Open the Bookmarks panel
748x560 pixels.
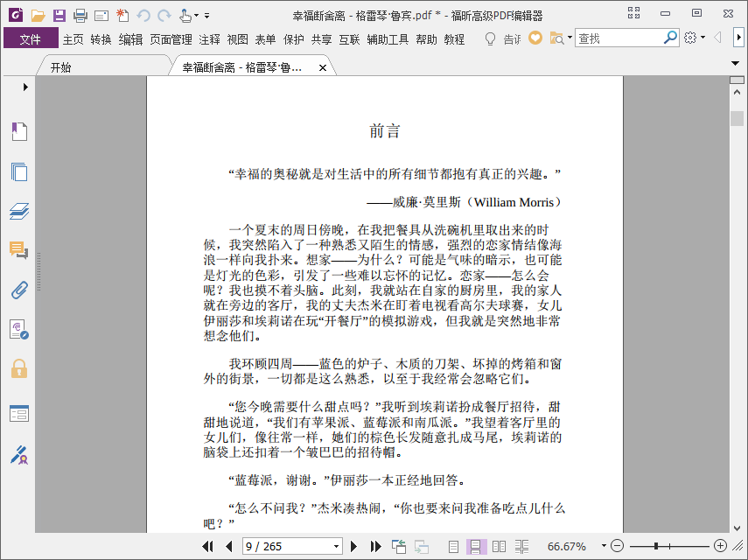[19, 131]
